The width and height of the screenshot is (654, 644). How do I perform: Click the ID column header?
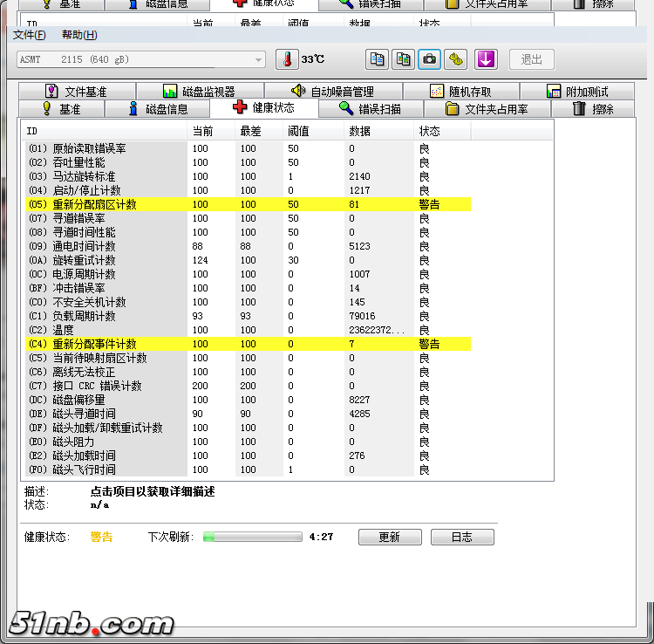pyautogui.click(x=105, y=131)
